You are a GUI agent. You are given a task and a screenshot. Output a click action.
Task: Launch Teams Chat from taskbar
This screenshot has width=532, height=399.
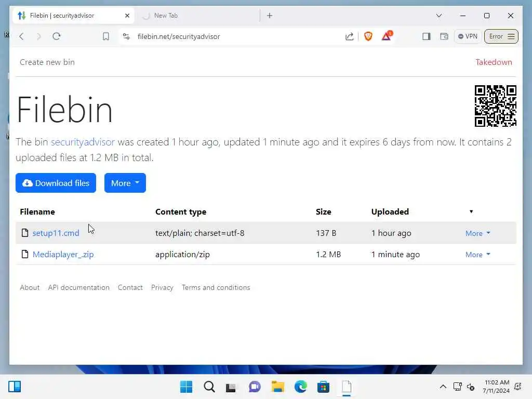pos(255,387)
